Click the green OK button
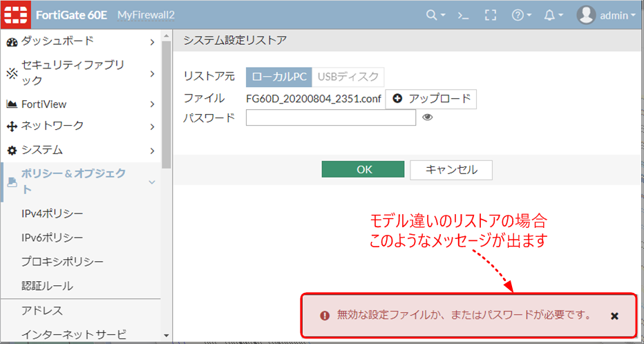Screen dimensions: 644x344 click(x=363, y=169)
